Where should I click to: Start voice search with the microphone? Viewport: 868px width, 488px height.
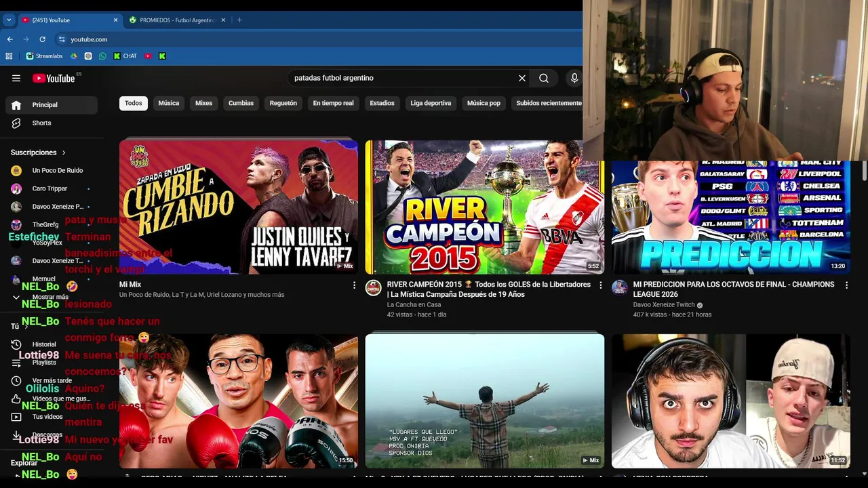[574, 78]
